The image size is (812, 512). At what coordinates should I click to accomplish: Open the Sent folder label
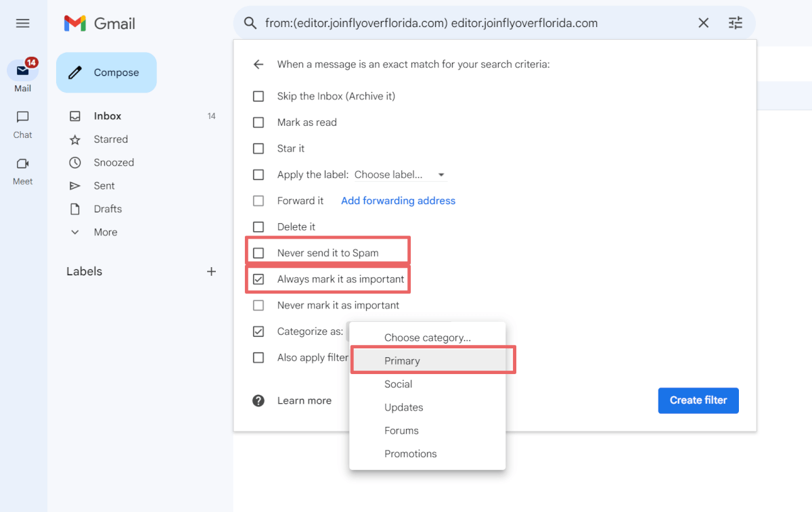click(104, 185)
